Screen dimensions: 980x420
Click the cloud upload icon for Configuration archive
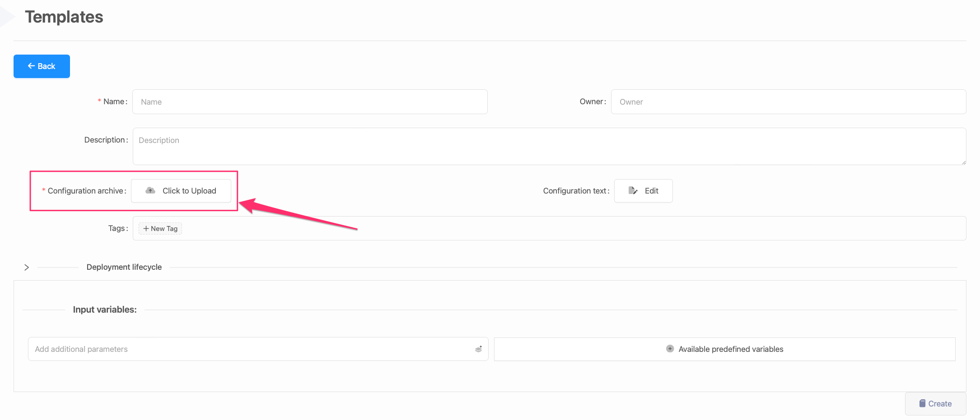(150, 191)
